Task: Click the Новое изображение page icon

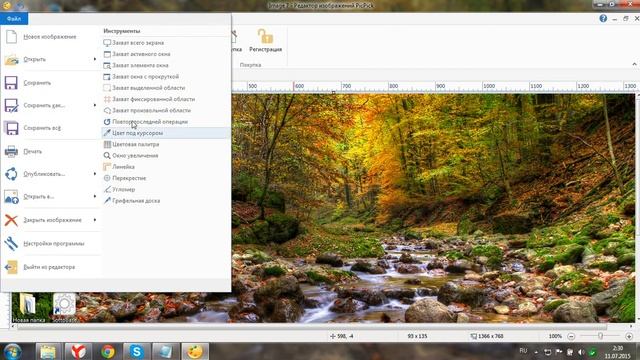Action: click(11, 37)
